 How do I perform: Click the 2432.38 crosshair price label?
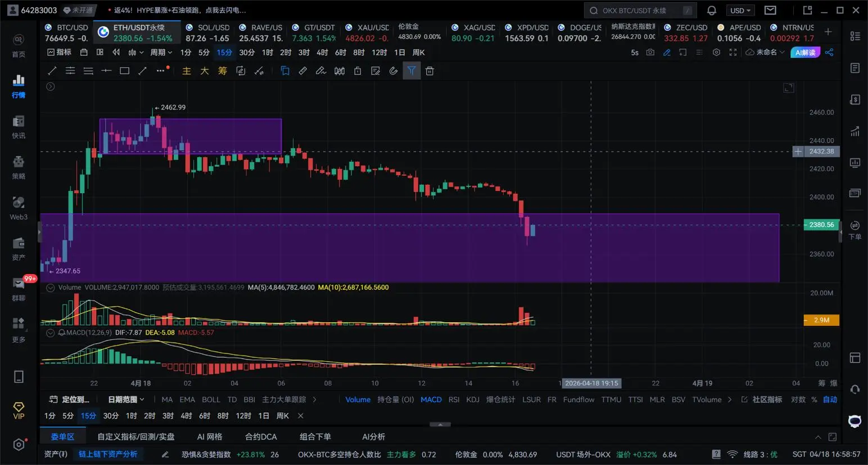(821, 152)
